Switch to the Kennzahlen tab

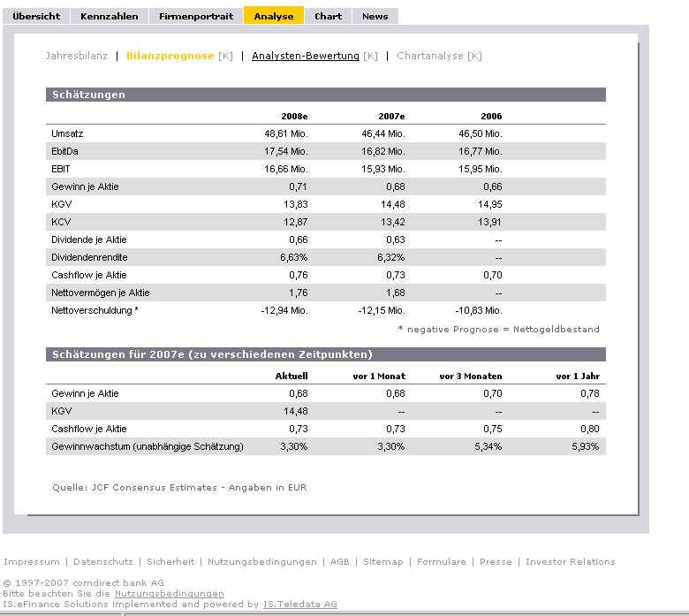[109, 16]
